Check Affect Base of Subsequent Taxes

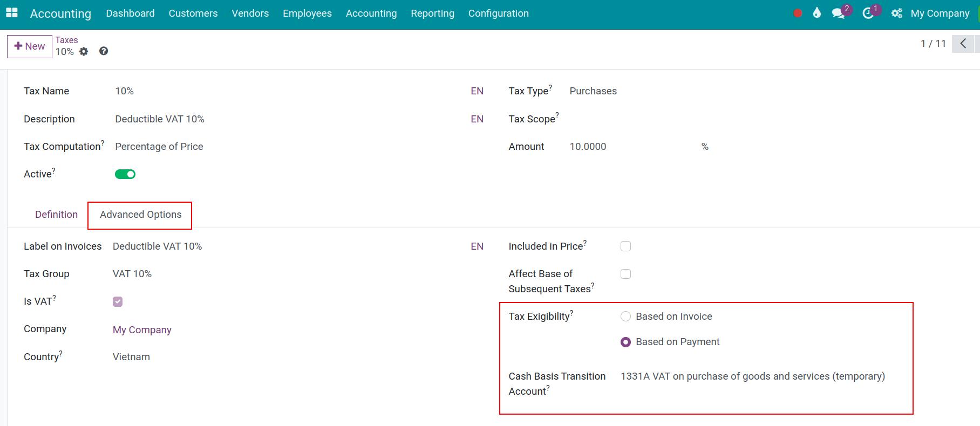pos(625,274)
